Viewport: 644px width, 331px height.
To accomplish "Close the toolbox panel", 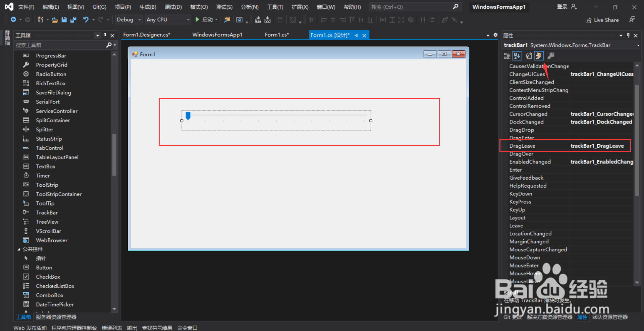I will [112, 35].
